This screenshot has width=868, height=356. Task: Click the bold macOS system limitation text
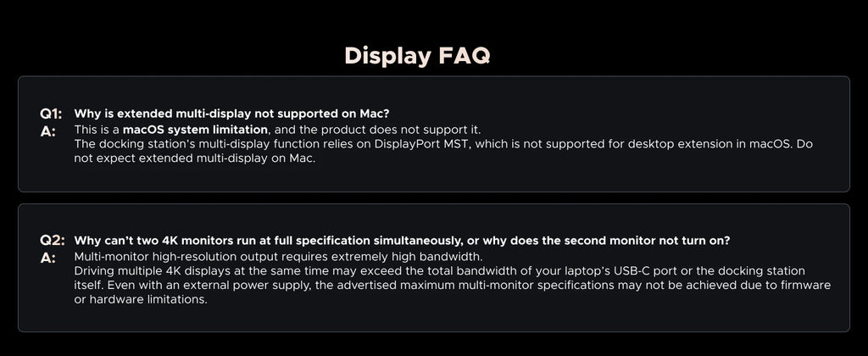[195, 130]
